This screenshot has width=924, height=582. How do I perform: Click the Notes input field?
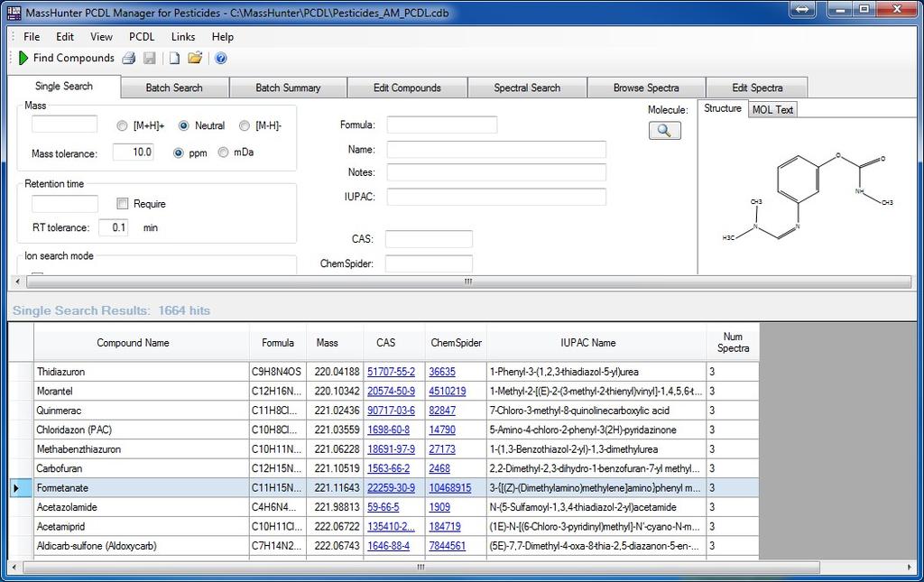[x=496, y=172]
